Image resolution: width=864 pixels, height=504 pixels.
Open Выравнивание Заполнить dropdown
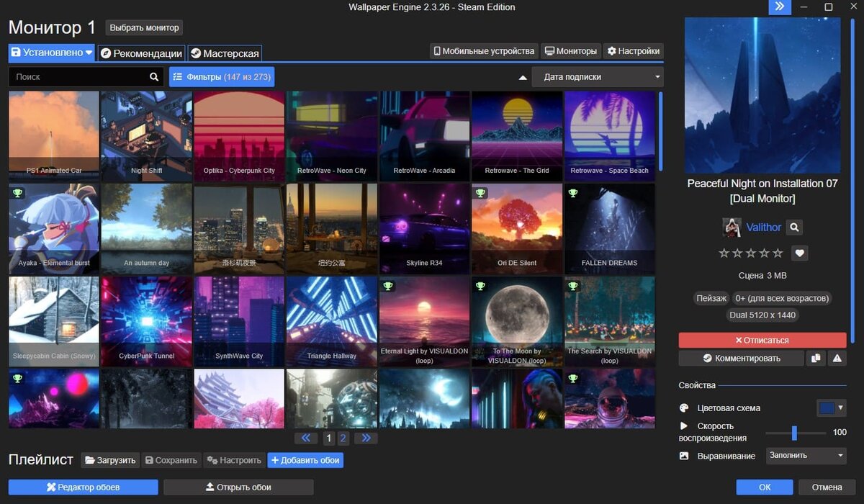click(806, 456)
